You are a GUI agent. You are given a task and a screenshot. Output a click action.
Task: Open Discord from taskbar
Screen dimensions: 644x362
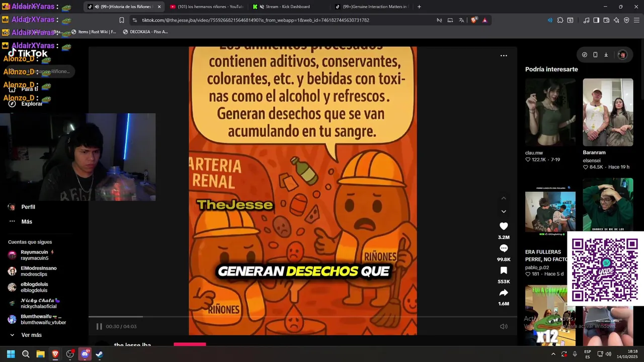(85, 354)
